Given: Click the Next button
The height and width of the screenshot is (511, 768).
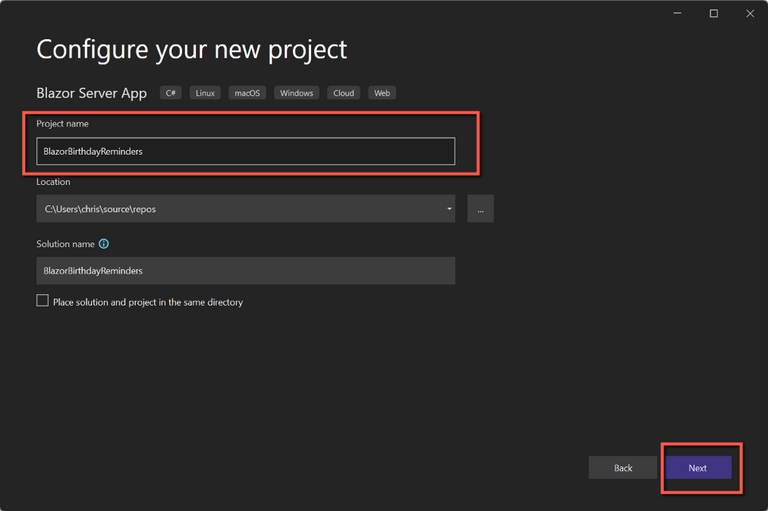Looking at the screenshot, I should click(698, 468).
